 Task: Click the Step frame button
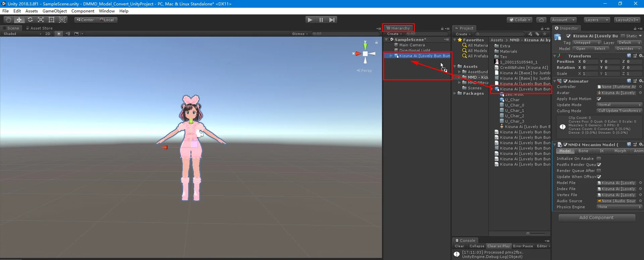point(332,20)
